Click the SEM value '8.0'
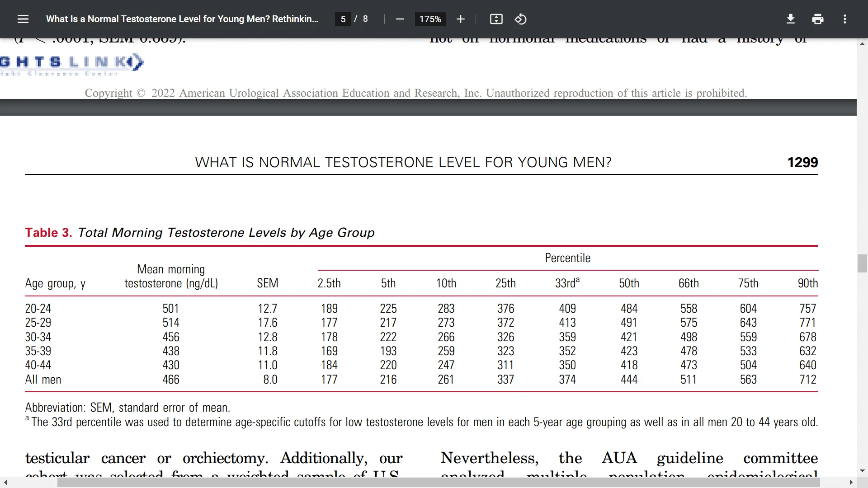This screenshot has height=488, width=868. [x=270, y=380]
